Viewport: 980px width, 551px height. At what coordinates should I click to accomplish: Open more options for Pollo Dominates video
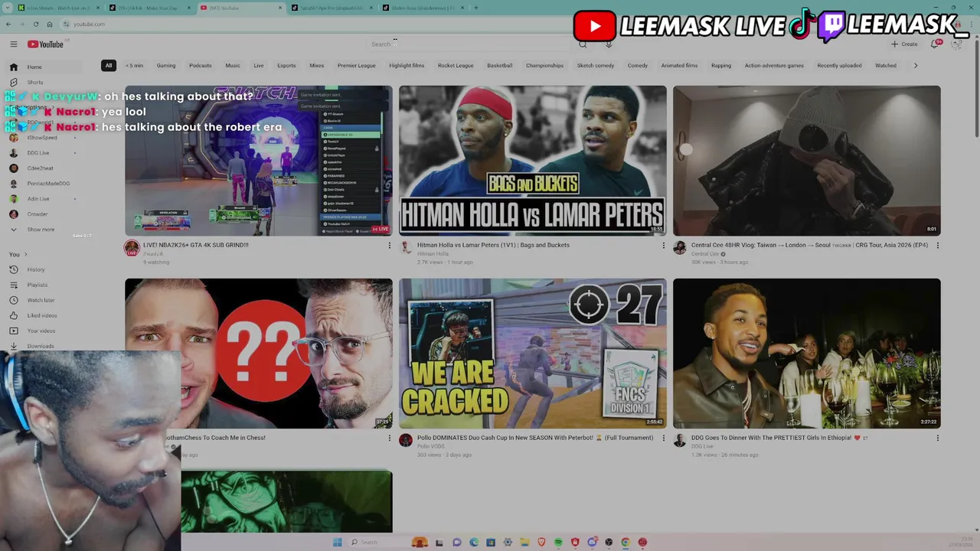[663, 439]
